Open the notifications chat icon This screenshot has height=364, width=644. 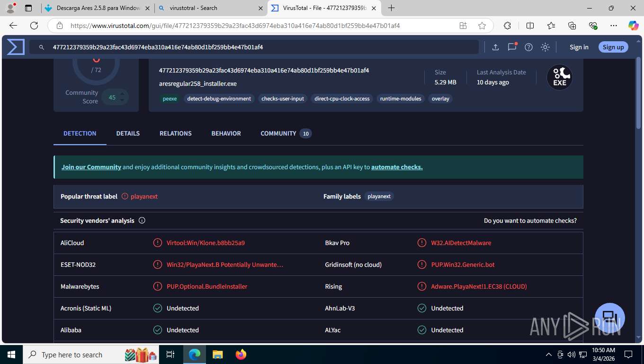click(x=512, y=47)
